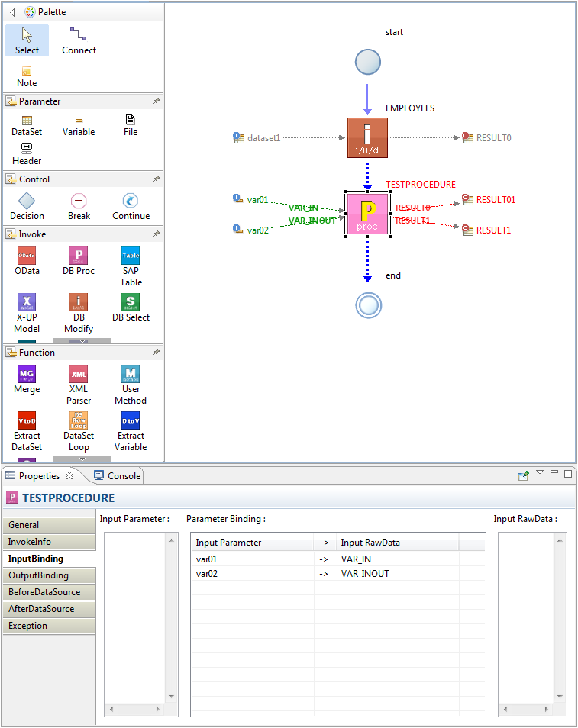Switch to the Console tab

coord(117,475)
